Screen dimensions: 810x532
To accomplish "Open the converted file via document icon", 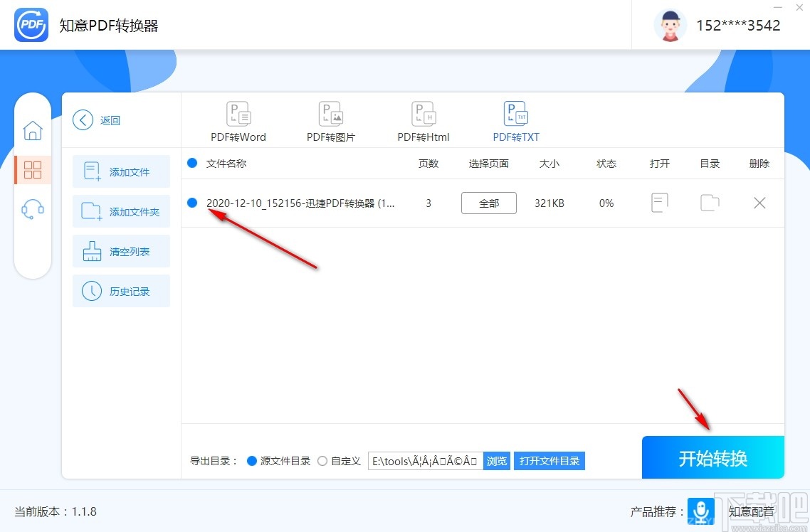I will (659, 203).
